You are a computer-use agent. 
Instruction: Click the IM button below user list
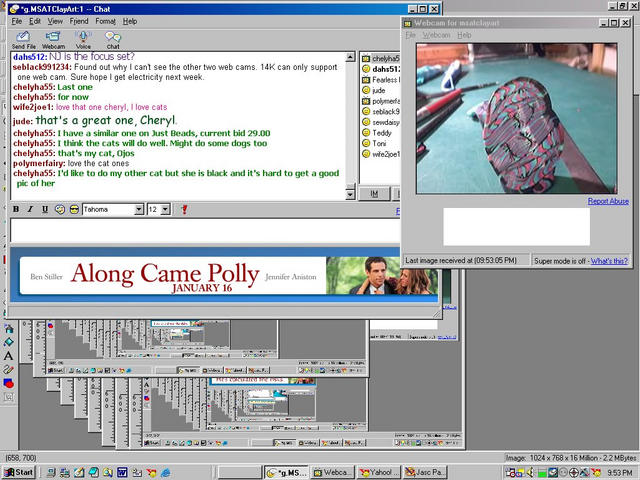(374, 194)
